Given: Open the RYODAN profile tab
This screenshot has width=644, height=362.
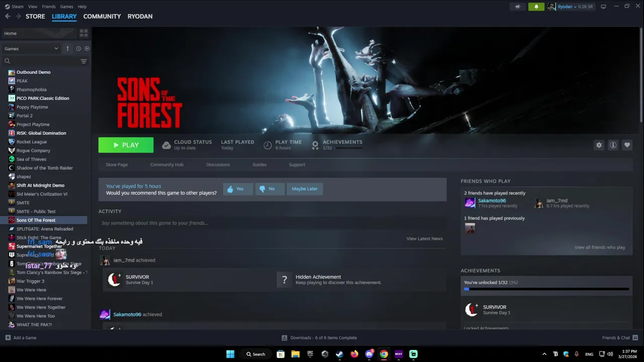Looking at the screenshot, I should coord(140,16).
